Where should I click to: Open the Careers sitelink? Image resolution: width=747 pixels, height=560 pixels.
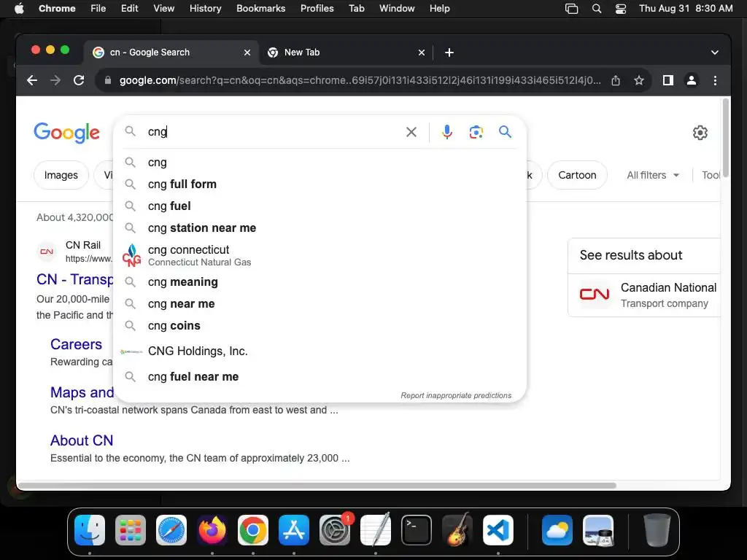76,344
